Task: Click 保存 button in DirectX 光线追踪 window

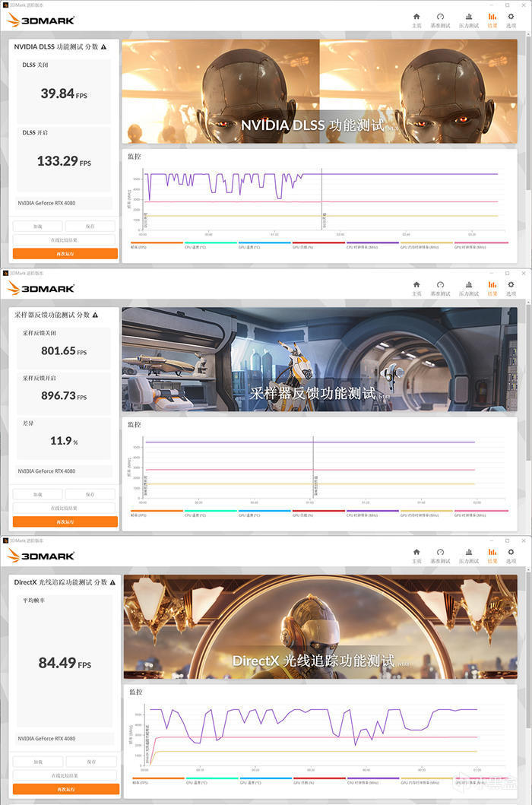Action: [x=91, y=762]
